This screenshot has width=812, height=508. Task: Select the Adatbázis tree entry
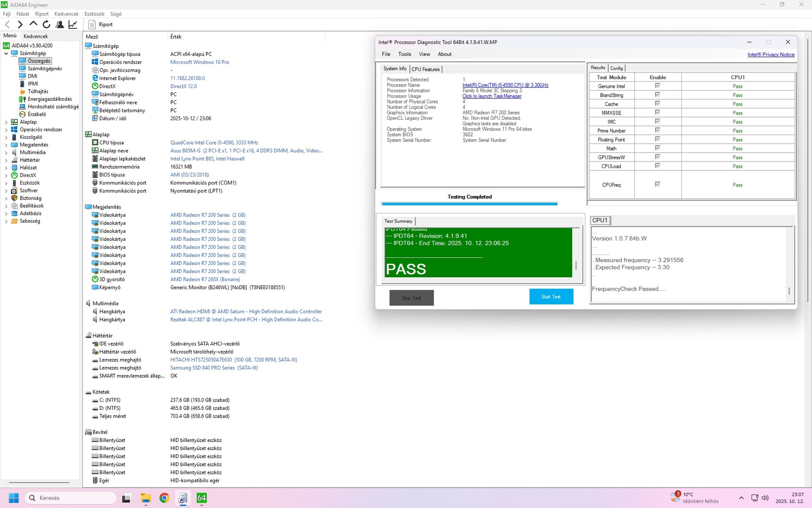coord(30,213)
